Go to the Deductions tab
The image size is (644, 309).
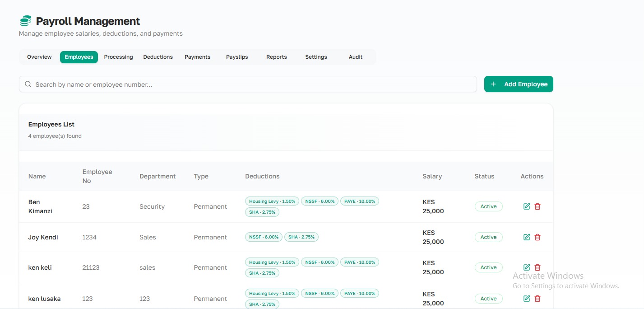[158, 57]
